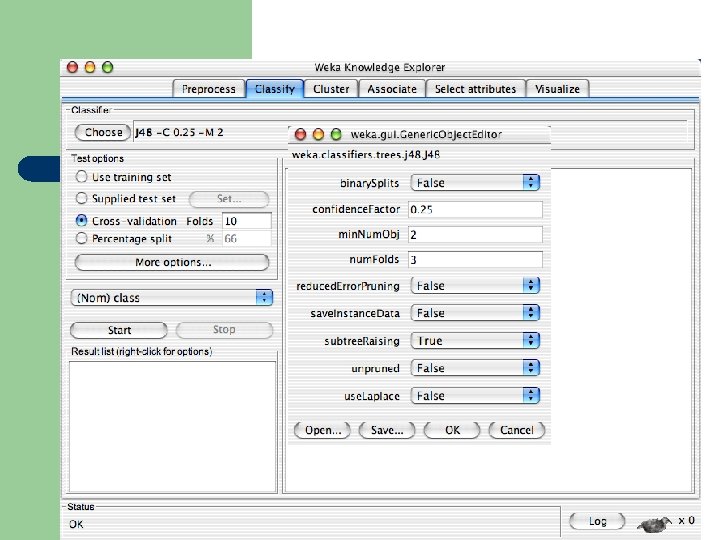Open the (Nom) class attribute dropdown
This screenshot has width=720, height=540.
tap(172, 298)
